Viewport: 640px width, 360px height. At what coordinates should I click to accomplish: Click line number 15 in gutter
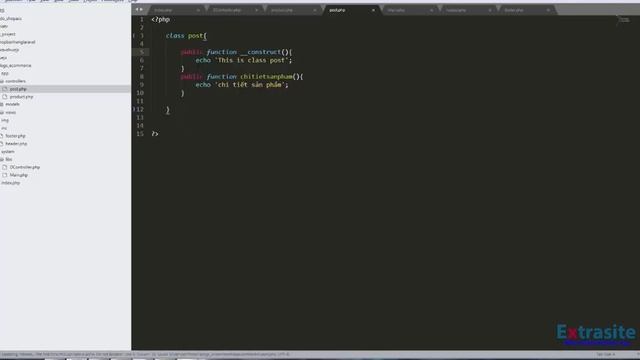pyautogui.click(x=140, y=134)
